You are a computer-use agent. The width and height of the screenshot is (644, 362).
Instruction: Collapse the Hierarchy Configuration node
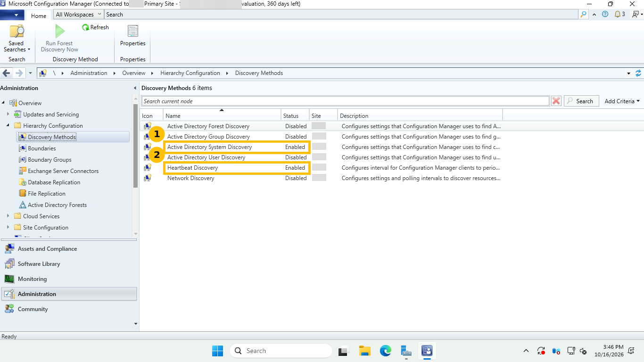[8, 126]
